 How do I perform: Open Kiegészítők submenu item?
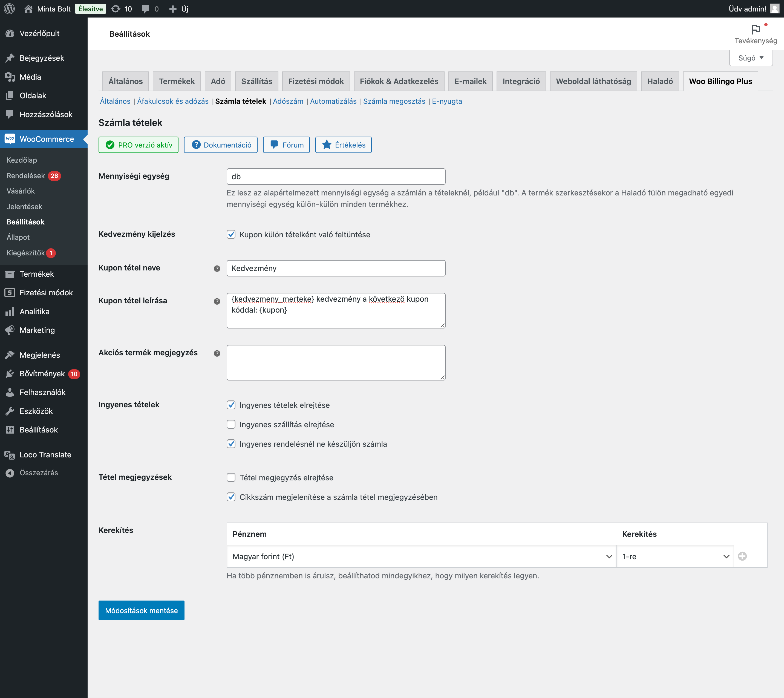(26, 253)
